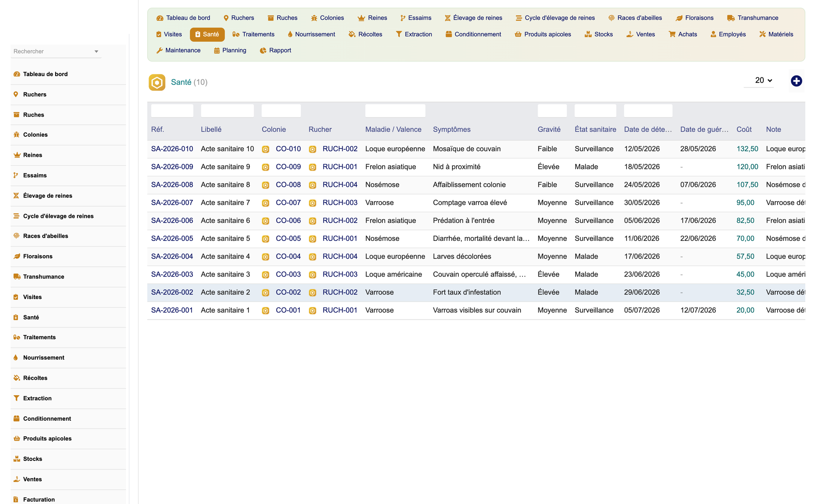The height and width of the screenshot is (504, 814).
Task: Click the add new Santé record plus icon
Action: point(796,81)
